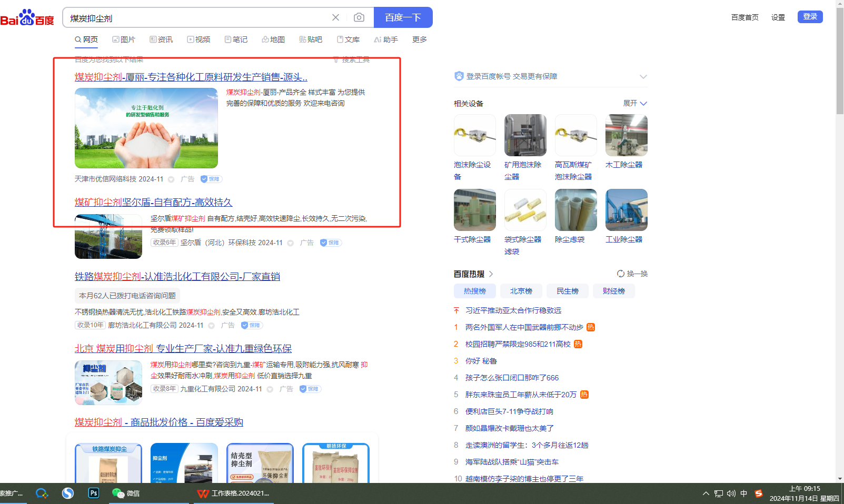Click the 九重 抑尘剂 result thumbnail image
Viewport: 844px width, 504px height.
[108, 382]
